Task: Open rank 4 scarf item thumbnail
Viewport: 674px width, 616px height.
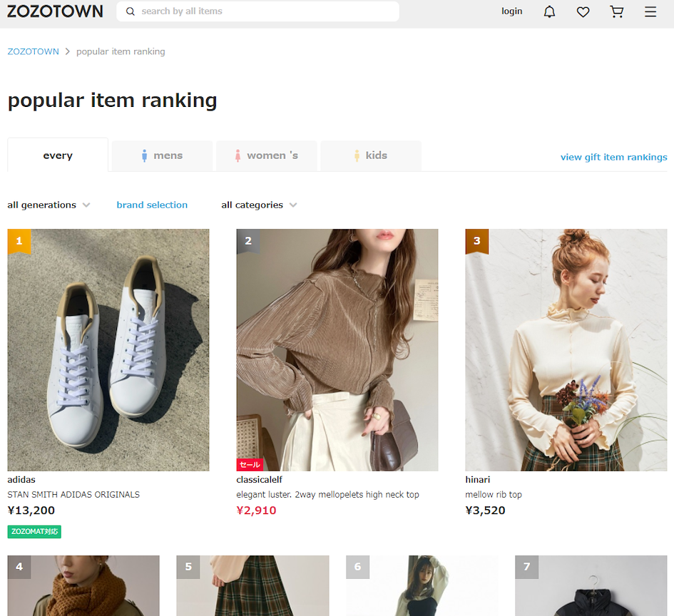Action: [83, 585]
